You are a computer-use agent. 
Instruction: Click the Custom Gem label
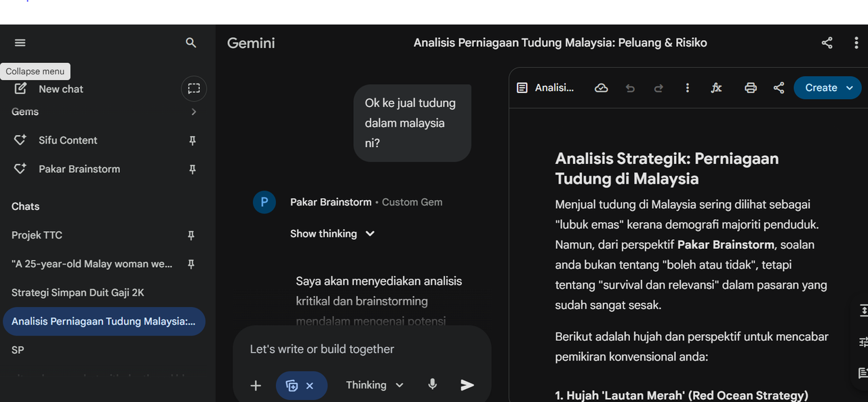pyautogui.click(x=412, y=202)
